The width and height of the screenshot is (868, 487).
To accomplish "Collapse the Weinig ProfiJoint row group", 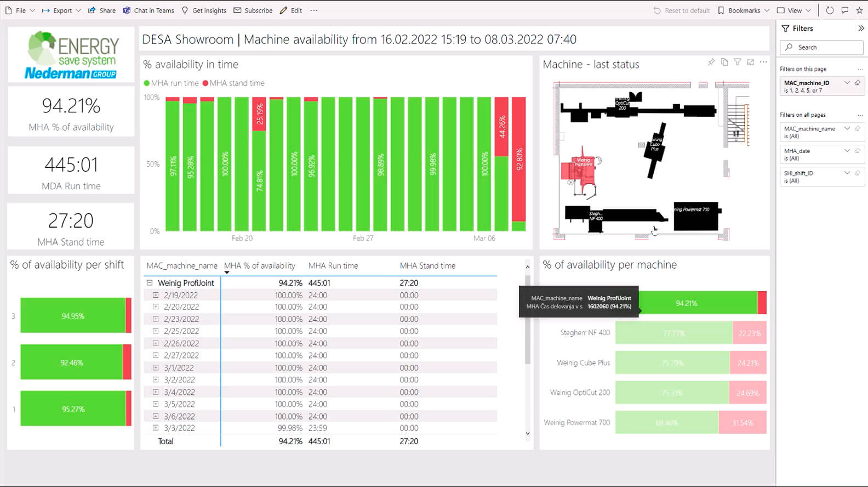I will (x=149, y=283).
